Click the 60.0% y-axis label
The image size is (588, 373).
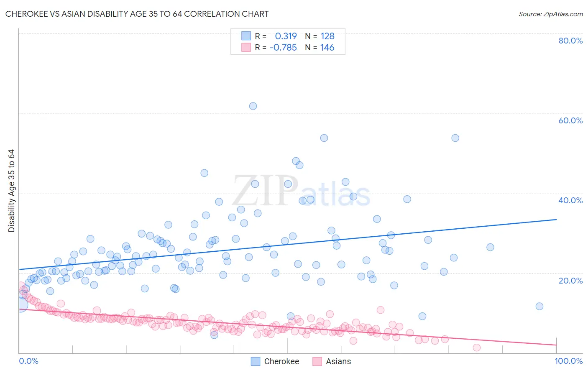(x=570, y=120)
